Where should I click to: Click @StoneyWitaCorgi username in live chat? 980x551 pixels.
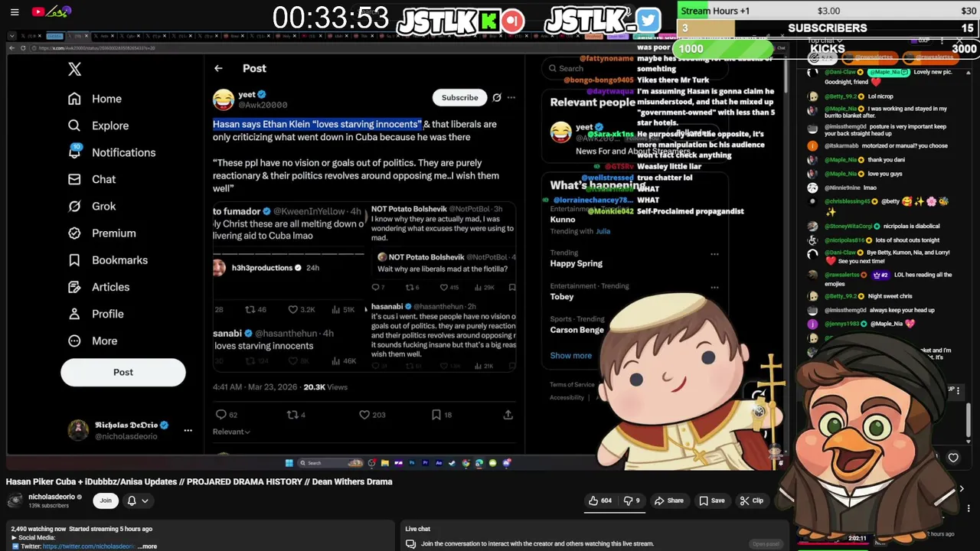pos(849,226)
